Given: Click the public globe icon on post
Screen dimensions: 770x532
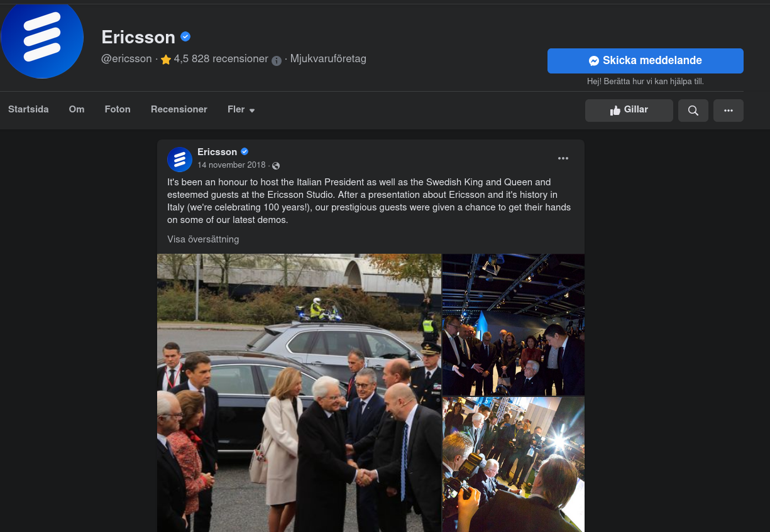Looking at the screenshot, I should click(x=276, y=166).
